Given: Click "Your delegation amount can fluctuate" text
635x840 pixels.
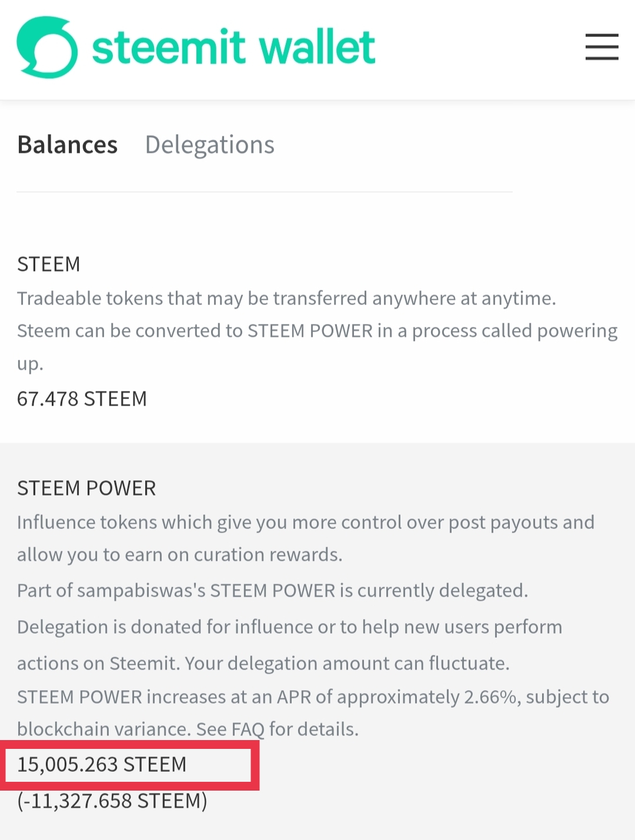Looking at the screenshot, I should coord(347,664).
